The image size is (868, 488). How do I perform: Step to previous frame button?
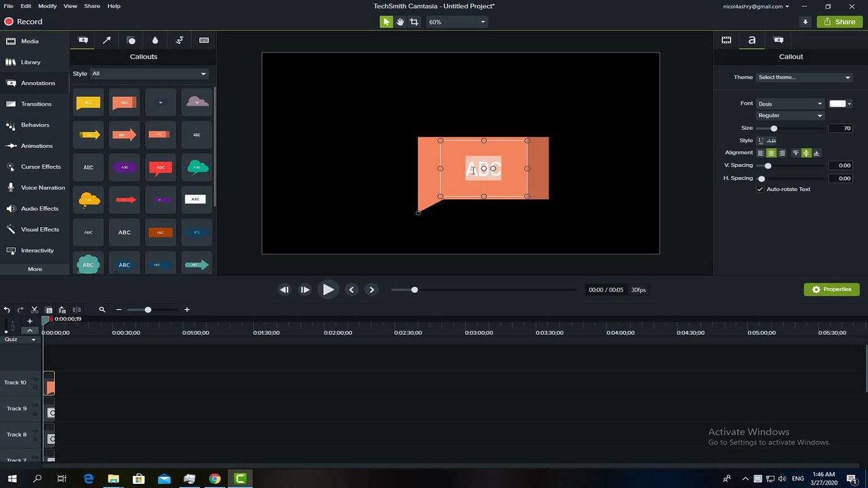[x=284, y=289]
